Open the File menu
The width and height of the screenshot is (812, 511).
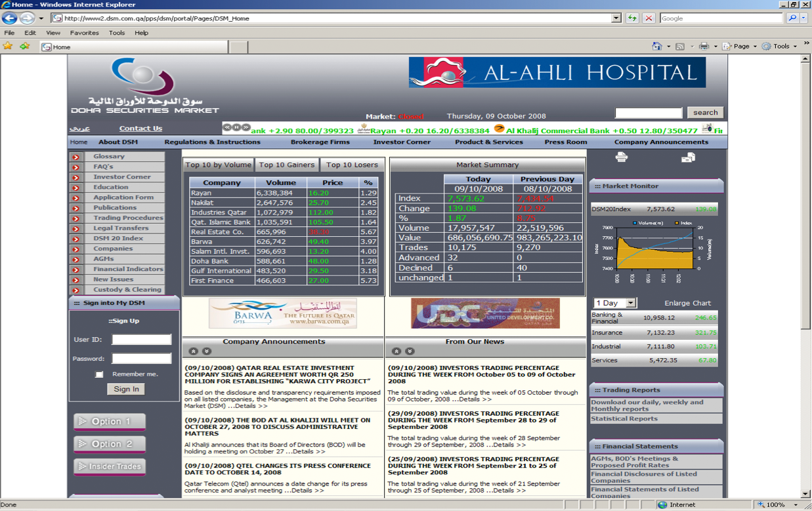pyautogui.click(x=9, y=33)
